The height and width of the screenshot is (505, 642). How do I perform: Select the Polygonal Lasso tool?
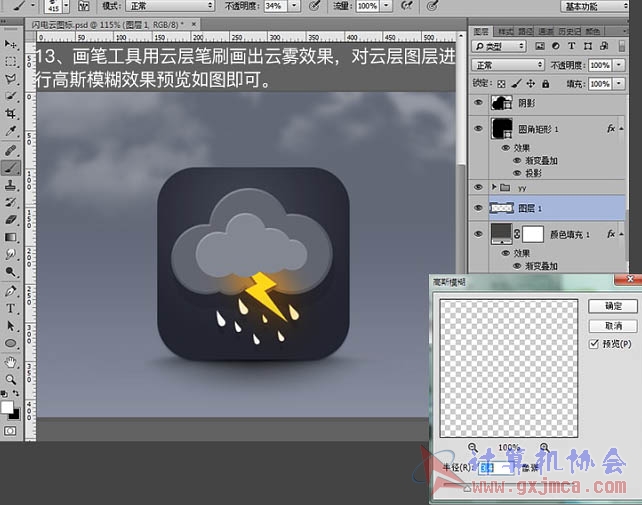[x=11, y=79]
